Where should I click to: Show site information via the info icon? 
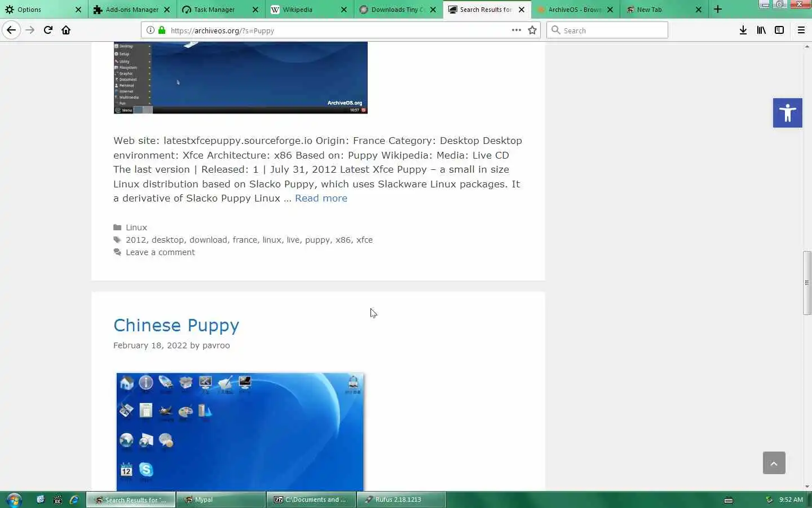(151, 30)
